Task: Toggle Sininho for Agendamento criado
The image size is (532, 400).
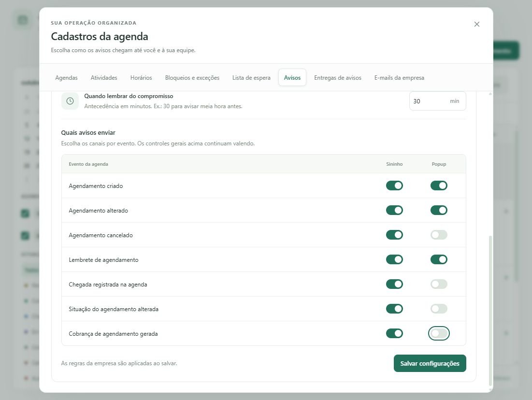Action: coord(394,186)
